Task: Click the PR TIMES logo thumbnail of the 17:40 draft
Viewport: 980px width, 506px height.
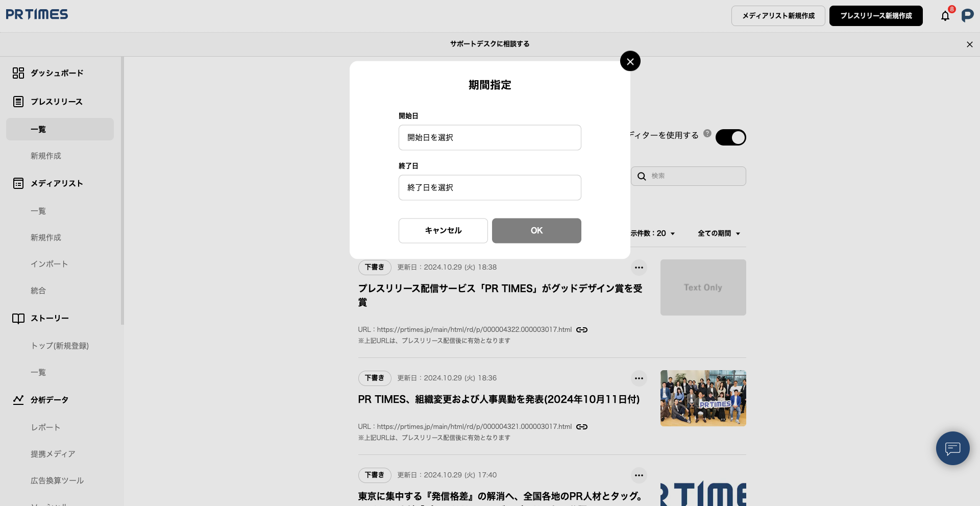Action: [703, 492]
